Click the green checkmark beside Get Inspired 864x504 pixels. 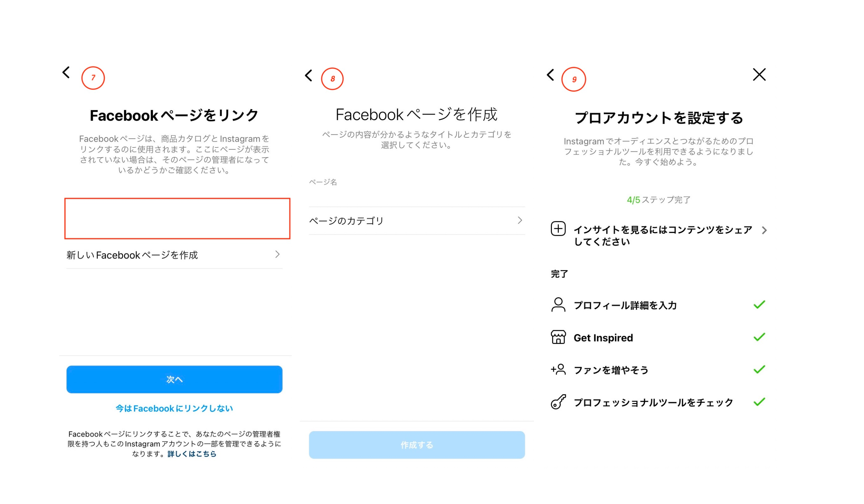pos(759,337)
